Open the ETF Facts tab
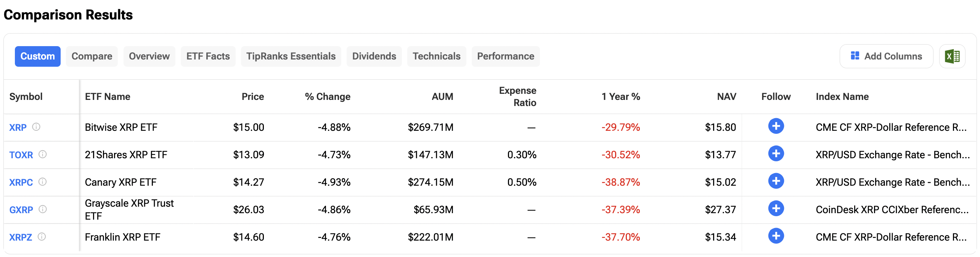 208,56
